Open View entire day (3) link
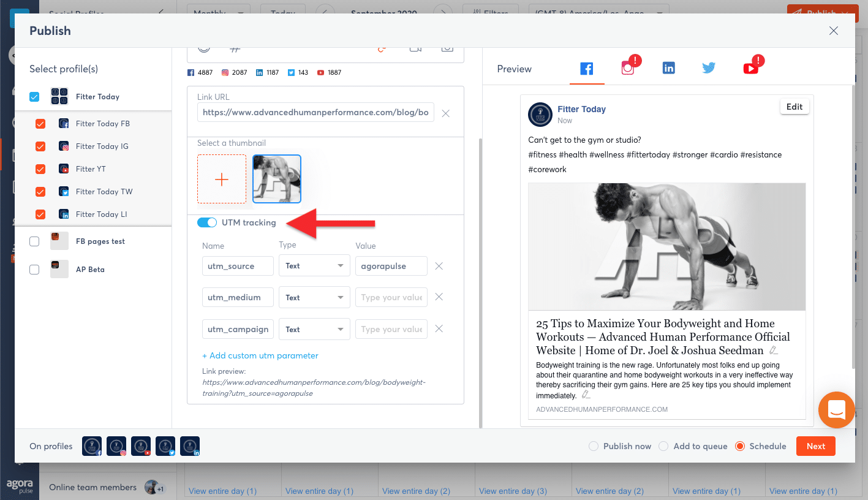 pyautogui.click(x=513, y=491)
